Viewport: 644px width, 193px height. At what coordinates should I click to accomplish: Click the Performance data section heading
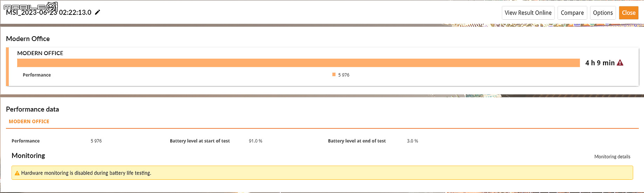pos(33,109)
